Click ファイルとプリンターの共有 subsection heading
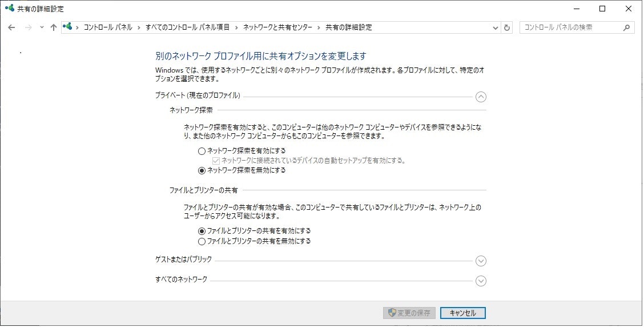The image size is (644, 327). pyautogui.click(x=204, y=190)
